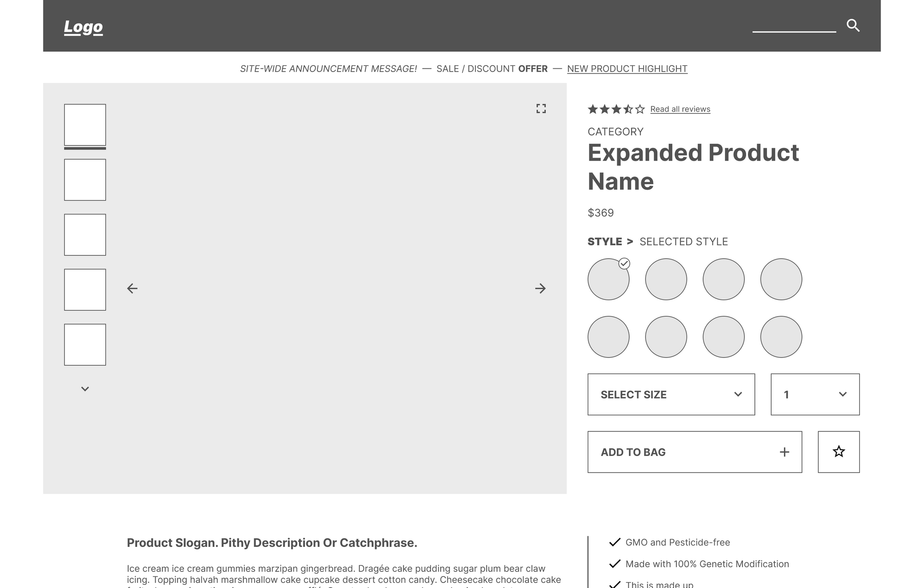Screen dimensions: 924x588
Task: Open the quantity dropdown showing 1
Action: [815, 394]
